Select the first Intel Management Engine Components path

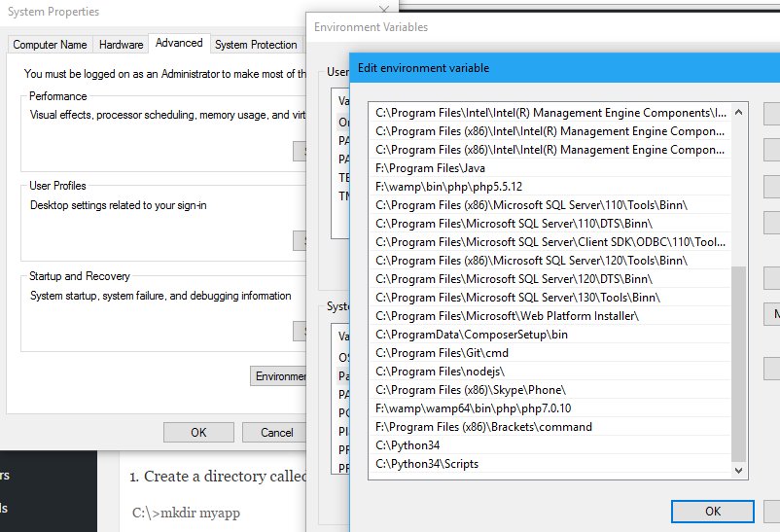click(550, 113)
